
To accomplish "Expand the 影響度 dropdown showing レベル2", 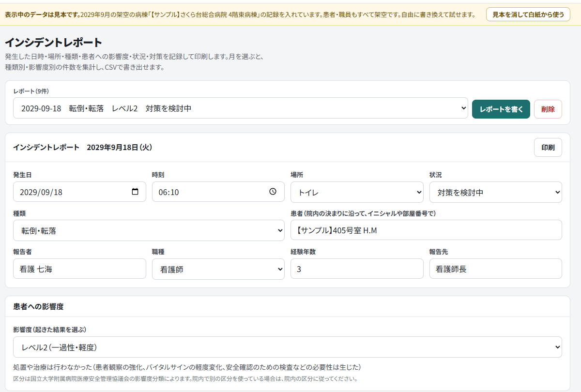I will (288, 347).
